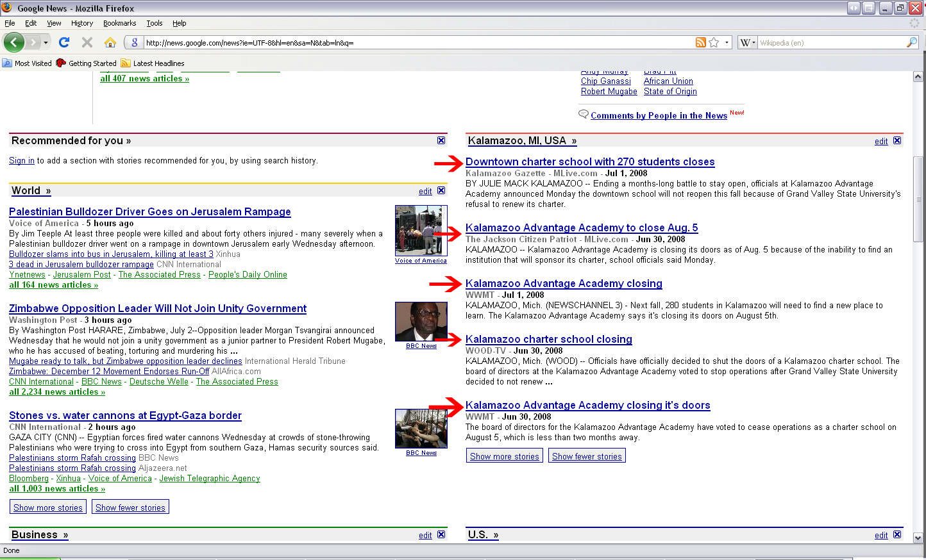Click Show more stories under Kalamazoo
The image size is (926, 560).
tap(505, 456)
